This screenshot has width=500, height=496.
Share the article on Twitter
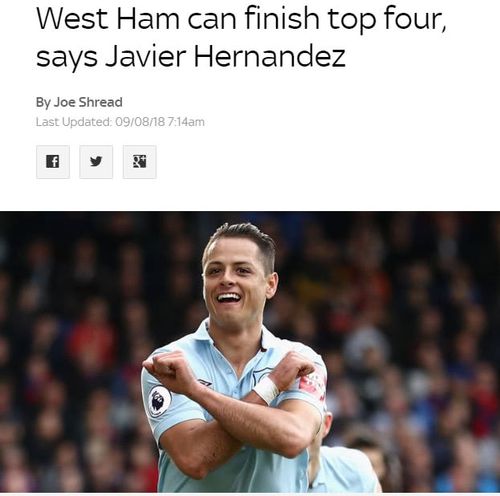pos(96,162)
